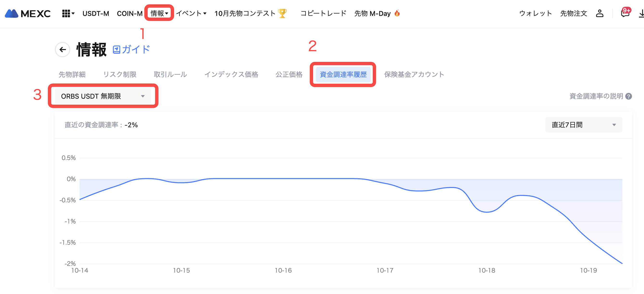Click the download icon in header
Viewport: 644px width, 294px height.
coord(641,13)
